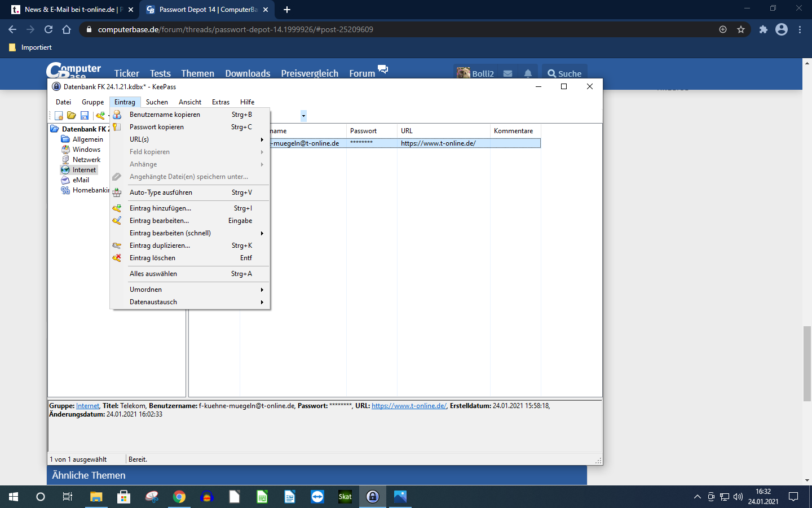Open the Photos app from the taskbar
Screen dimensions: 812x508
(400, 497)
